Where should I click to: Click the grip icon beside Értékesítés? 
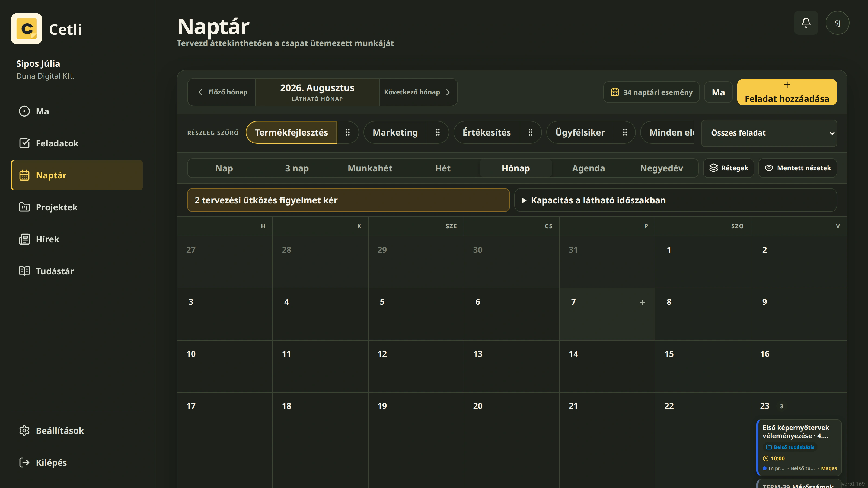(x=530, y=132)
